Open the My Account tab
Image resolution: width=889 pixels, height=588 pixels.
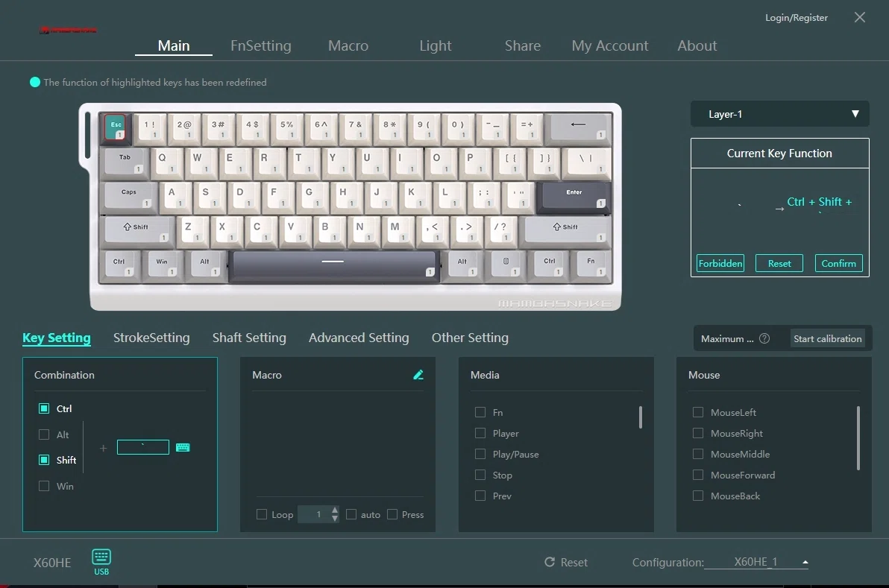click(610, 45)
